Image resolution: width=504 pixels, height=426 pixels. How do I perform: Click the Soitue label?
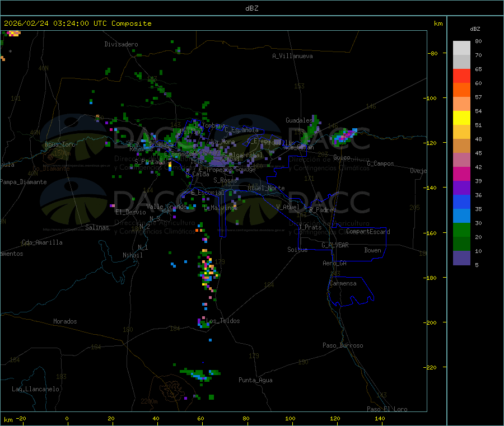coord(297,250)
